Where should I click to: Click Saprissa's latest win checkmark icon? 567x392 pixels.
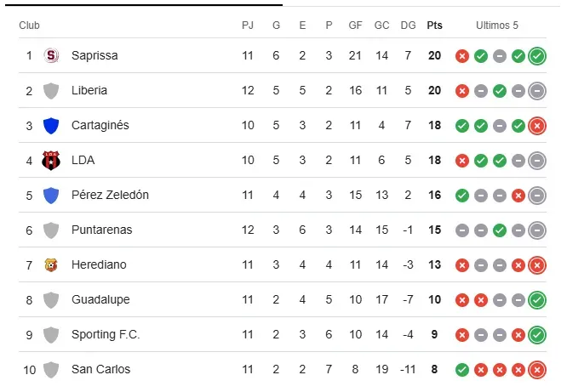click(536, 56)
